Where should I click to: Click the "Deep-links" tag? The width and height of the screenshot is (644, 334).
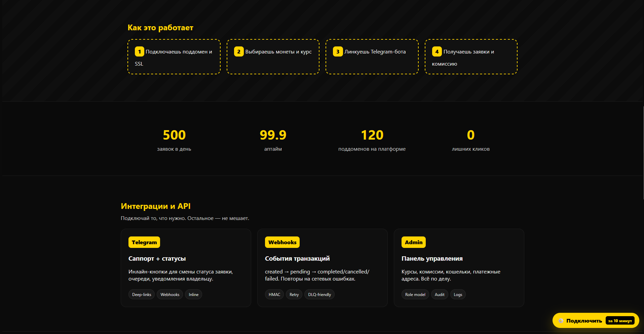142,294
